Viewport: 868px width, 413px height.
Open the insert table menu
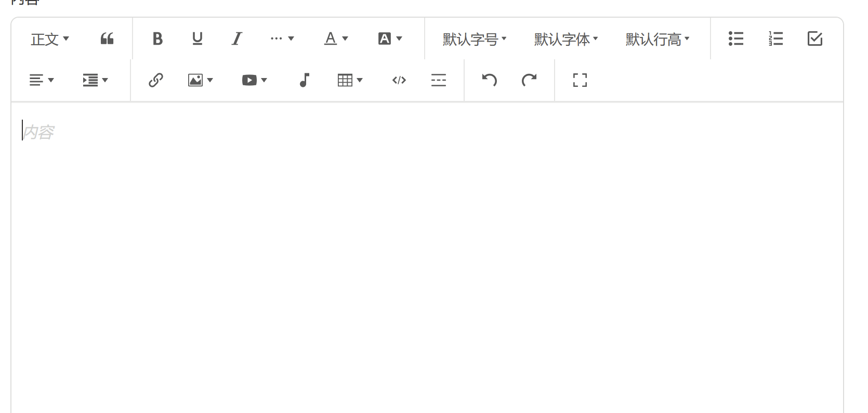pos(350,80)
